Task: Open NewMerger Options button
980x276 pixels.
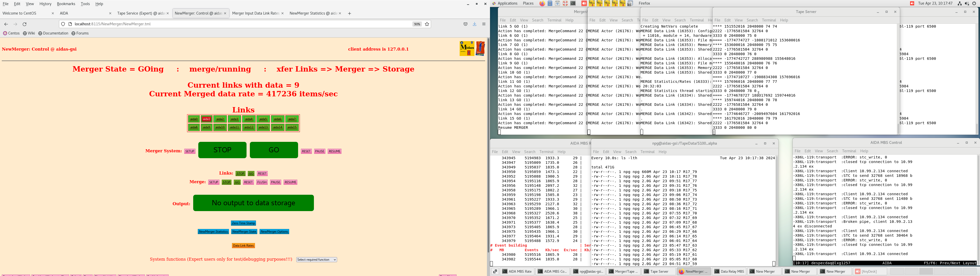Action: pos(274,231)
